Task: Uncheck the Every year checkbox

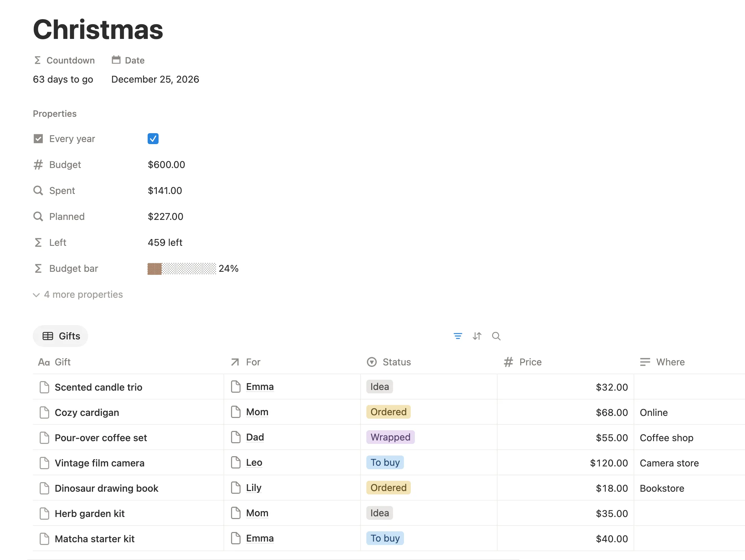Action: point(153,139)
